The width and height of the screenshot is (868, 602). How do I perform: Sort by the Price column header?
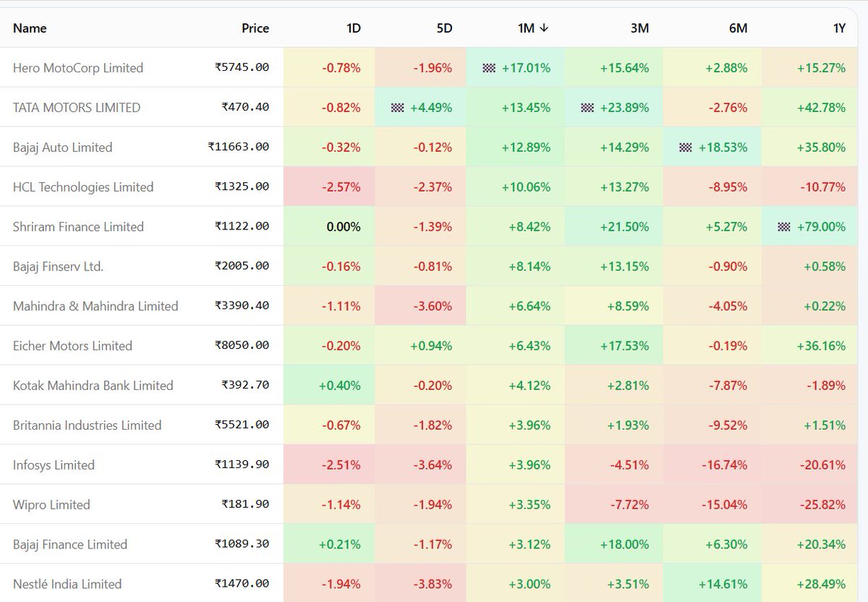(x=255, y=28)
